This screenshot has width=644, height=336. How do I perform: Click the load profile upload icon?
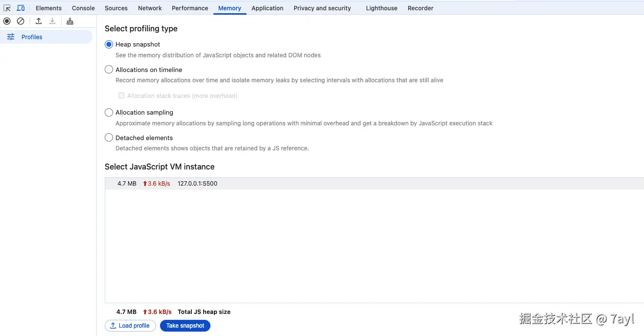39,21
